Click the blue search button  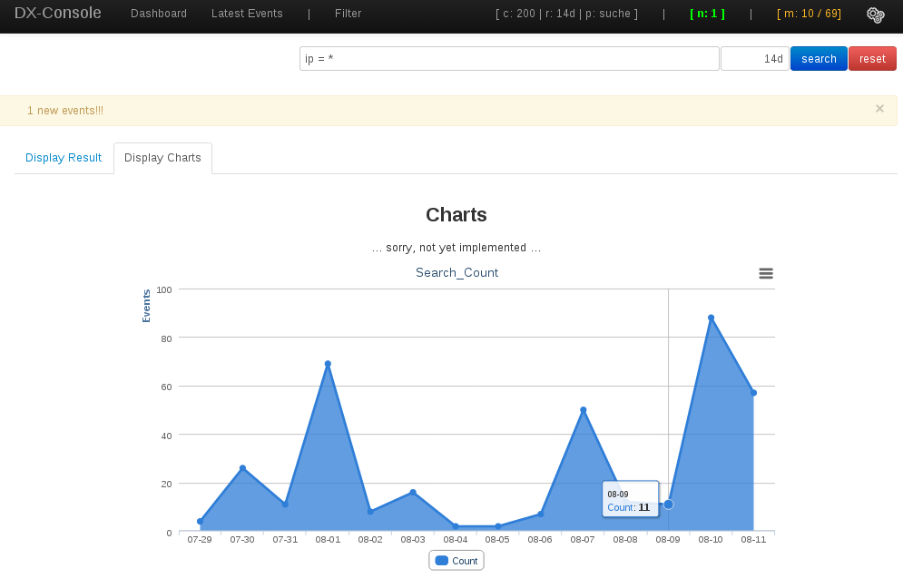(x=819, y=59)
